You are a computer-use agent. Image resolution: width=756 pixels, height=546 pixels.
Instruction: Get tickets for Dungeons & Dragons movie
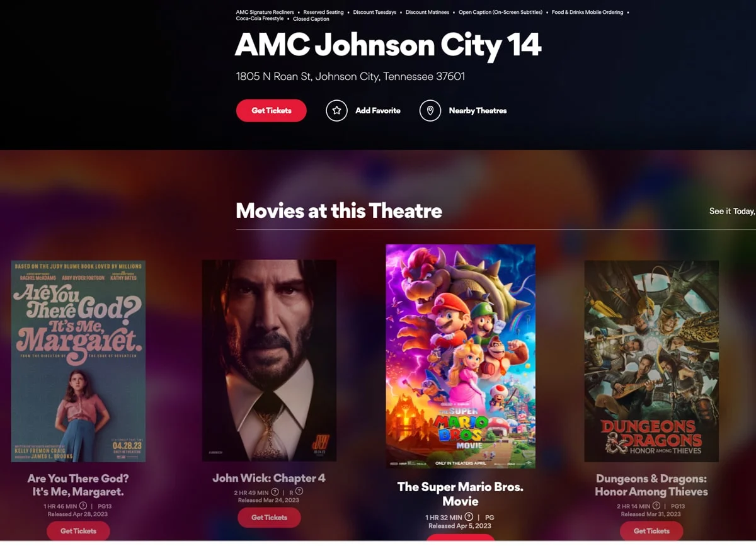[651, 531]
